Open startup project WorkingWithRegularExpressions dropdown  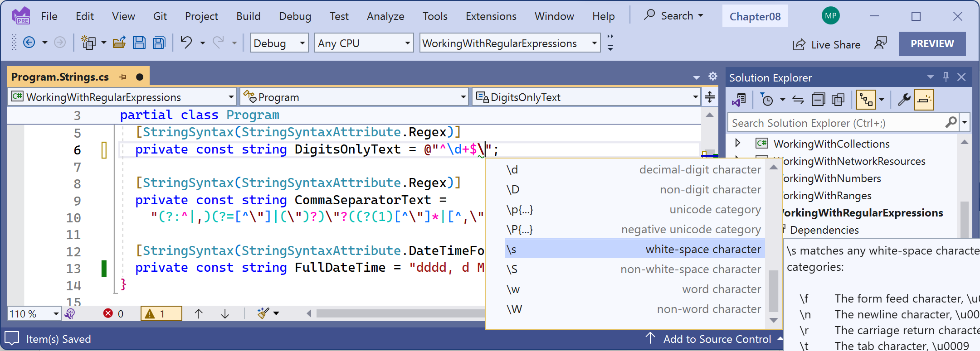click(510, 43)
